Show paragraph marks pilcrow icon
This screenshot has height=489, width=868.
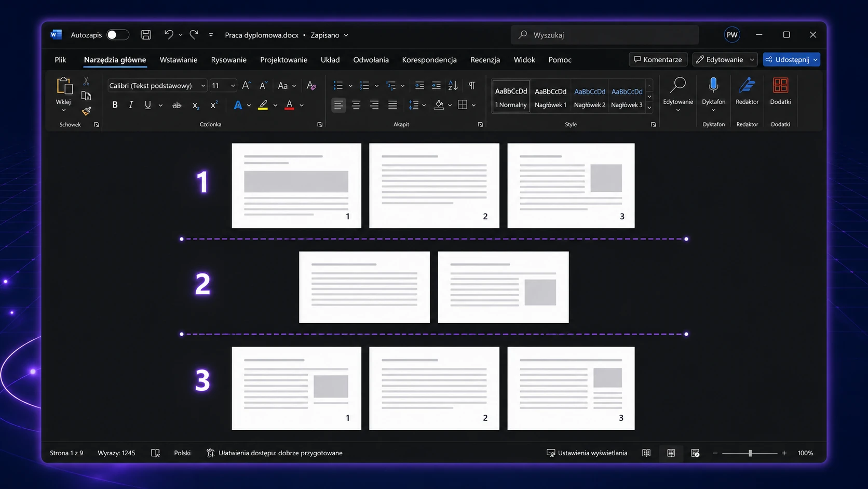(472, 85)
